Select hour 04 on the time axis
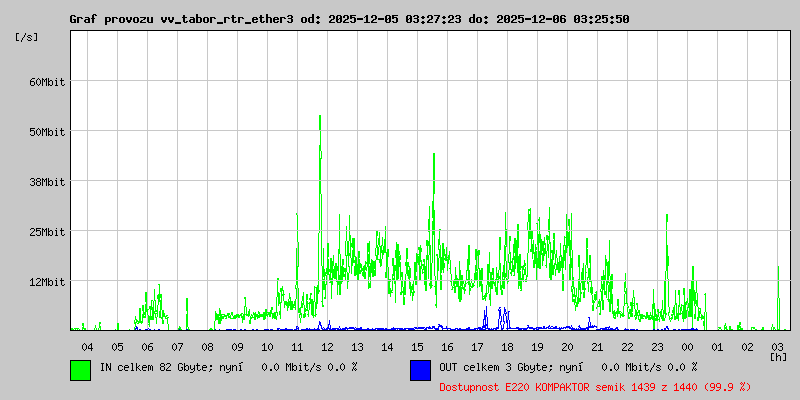 87,346
